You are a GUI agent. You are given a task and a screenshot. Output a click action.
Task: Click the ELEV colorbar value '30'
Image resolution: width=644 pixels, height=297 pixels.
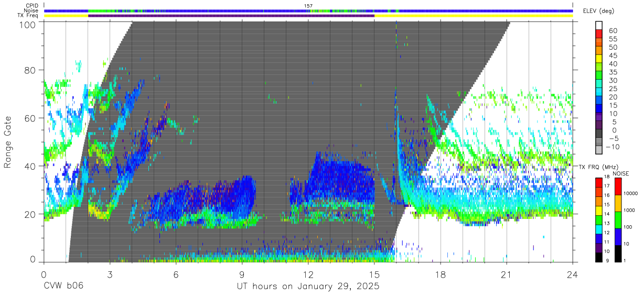tap(613, 81)
